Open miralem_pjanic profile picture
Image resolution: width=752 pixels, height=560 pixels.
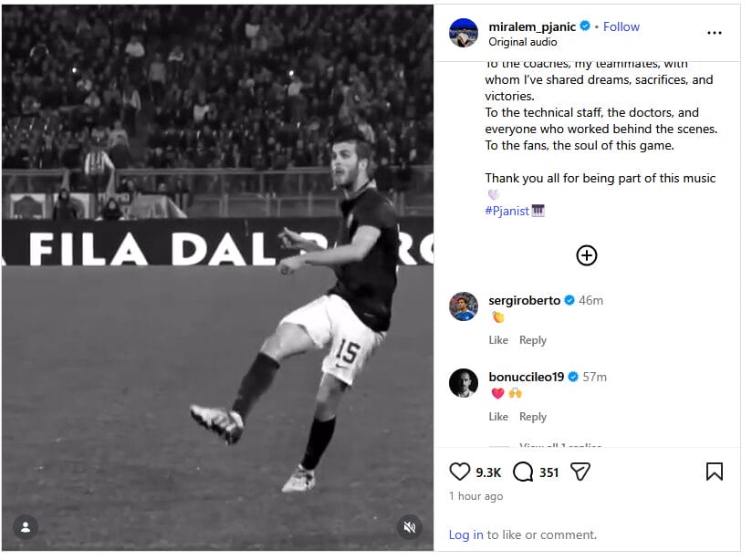(x=464, y=33)
